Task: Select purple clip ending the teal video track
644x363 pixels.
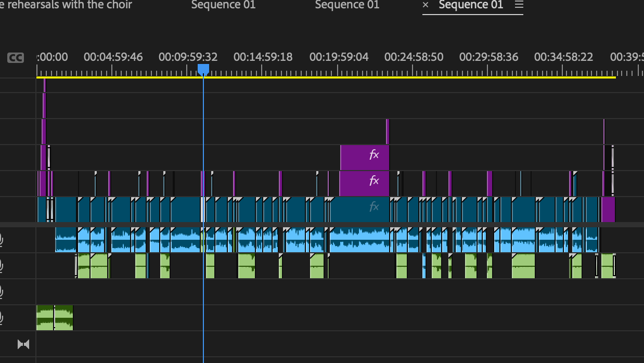Action: (x=608, y=210)
